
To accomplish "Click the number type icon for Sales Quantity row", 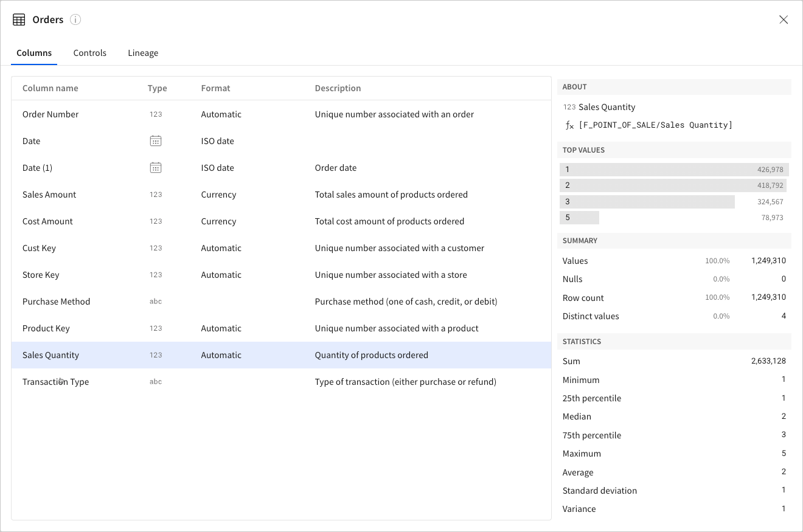I will (156, 355).
